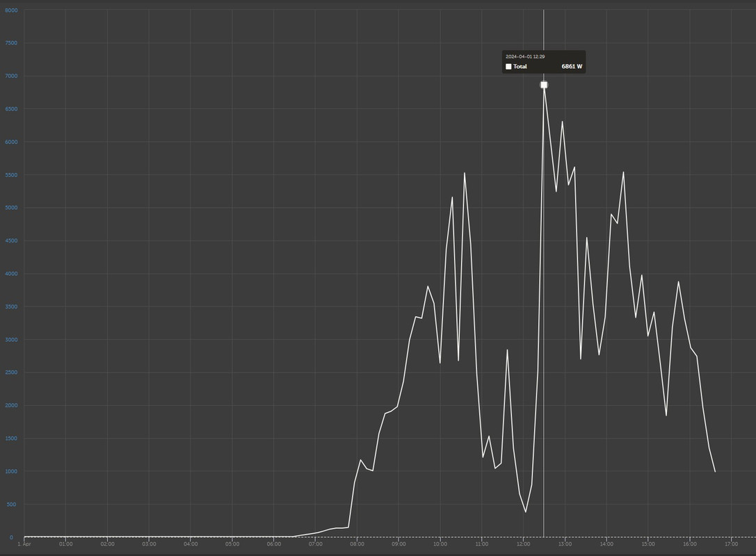The width and height of the screenshot is (756, 556).
Task: Click the 3000 y-axis label
Action: pyautogui.click(x=11, y=340)
